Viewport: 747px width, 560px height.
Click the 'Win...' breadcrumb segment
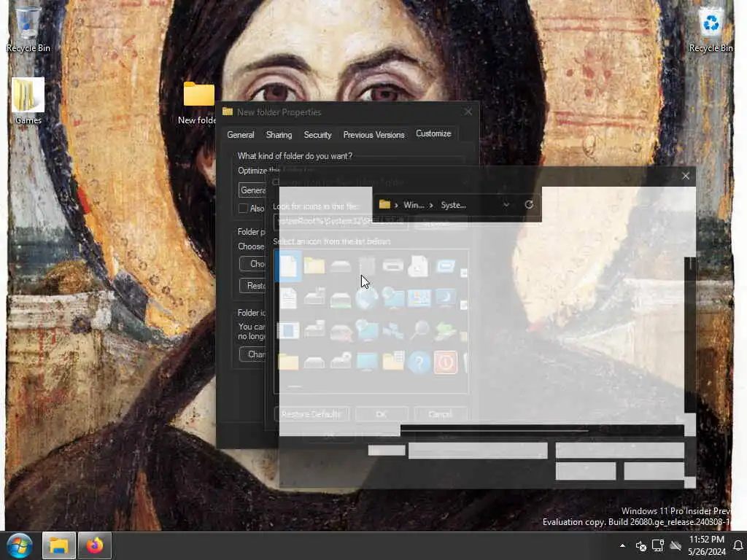414,205
